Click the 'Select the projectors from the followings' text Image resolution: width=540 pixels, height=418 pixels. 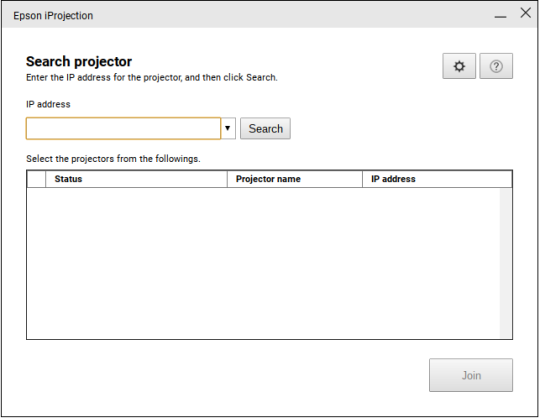113,159
